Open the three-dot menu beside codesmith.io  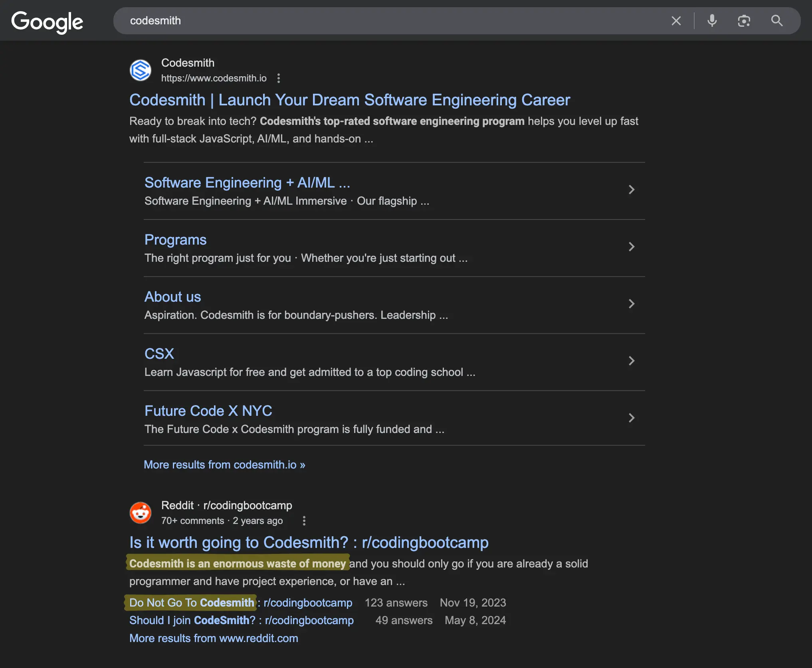(x=278, y=78)
